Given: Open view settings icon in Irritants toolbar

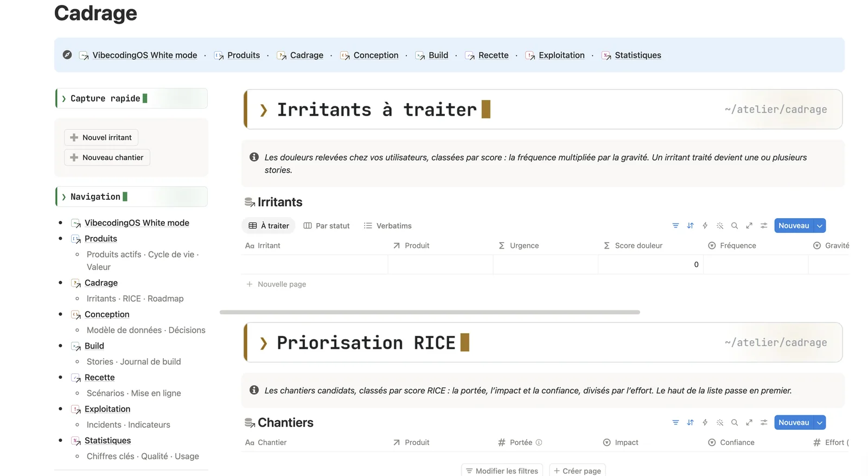Looking at the screenshot, I should [x=764, y=226].
